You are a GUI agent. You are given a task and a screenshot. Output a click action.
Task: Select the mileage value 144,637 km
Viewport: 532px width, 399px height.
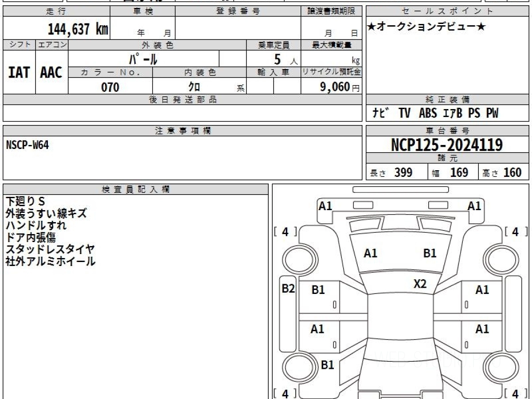tap(78, 29)
